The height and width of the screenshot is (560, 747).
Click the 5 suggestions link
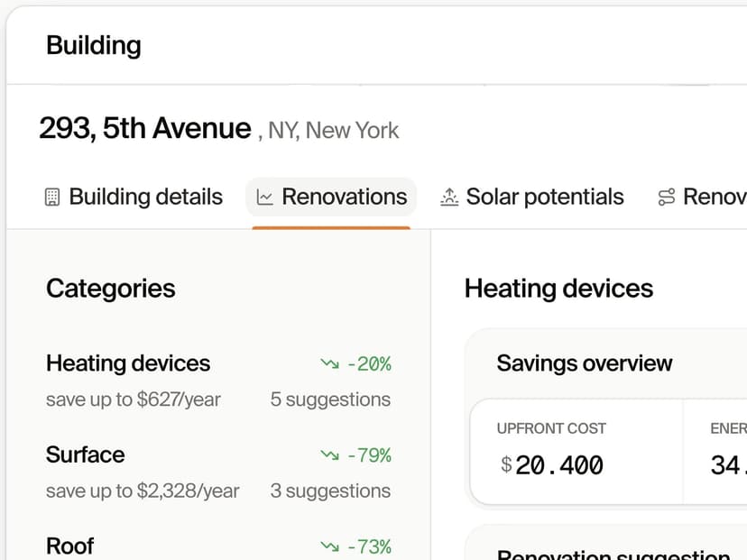tap(330, 399)
